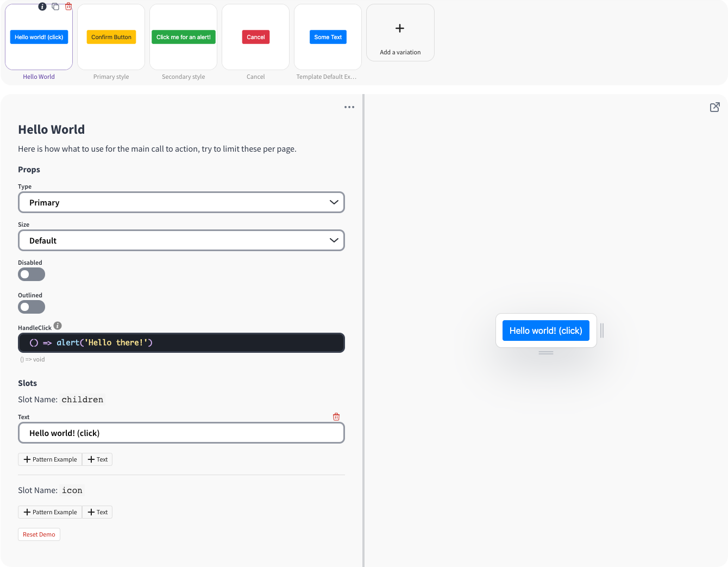Image resolution: width=728 pixels, height=567 pixels.
Task: Select the Primary style variation
Action: coord(111,37)
